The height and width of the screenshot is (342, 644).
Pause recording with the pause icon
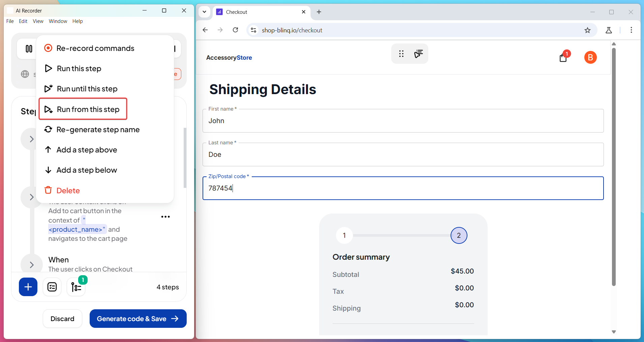tap(29, 49)
